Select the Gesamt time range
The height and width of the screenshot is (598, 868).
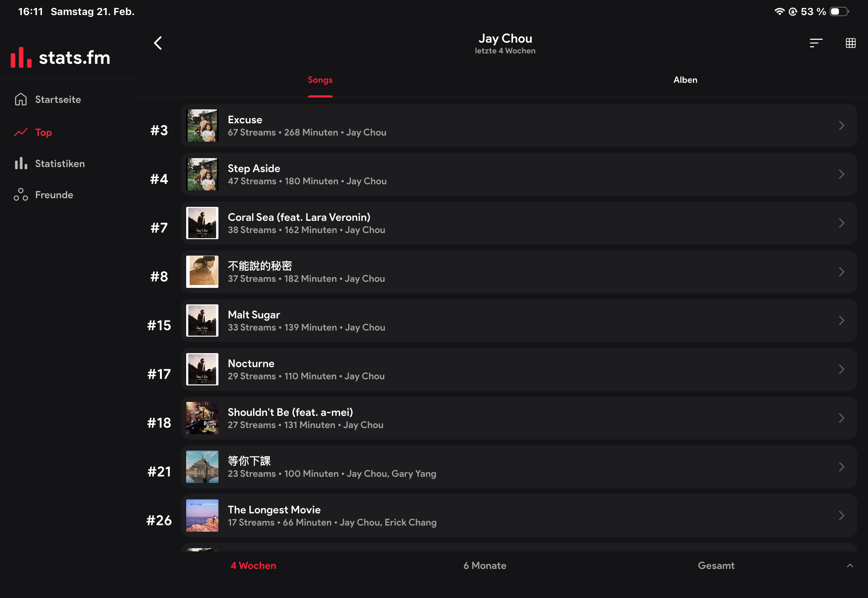pos(716,565)
